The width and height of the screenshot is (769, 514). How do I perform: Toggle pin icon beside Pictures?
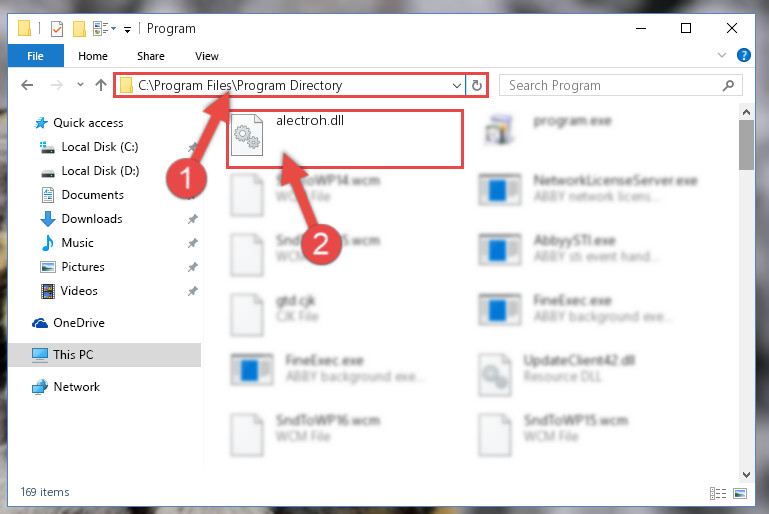[193, 267]
